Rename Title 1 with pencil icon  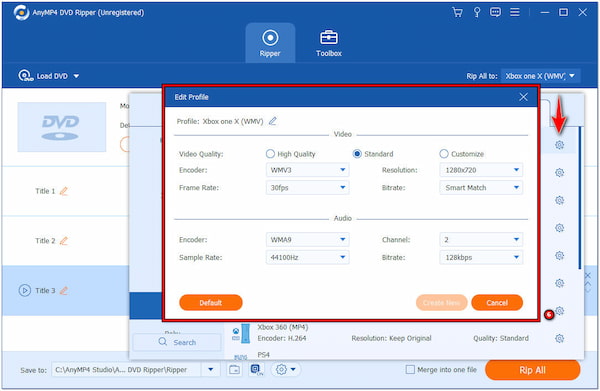[x=64, y=191]
